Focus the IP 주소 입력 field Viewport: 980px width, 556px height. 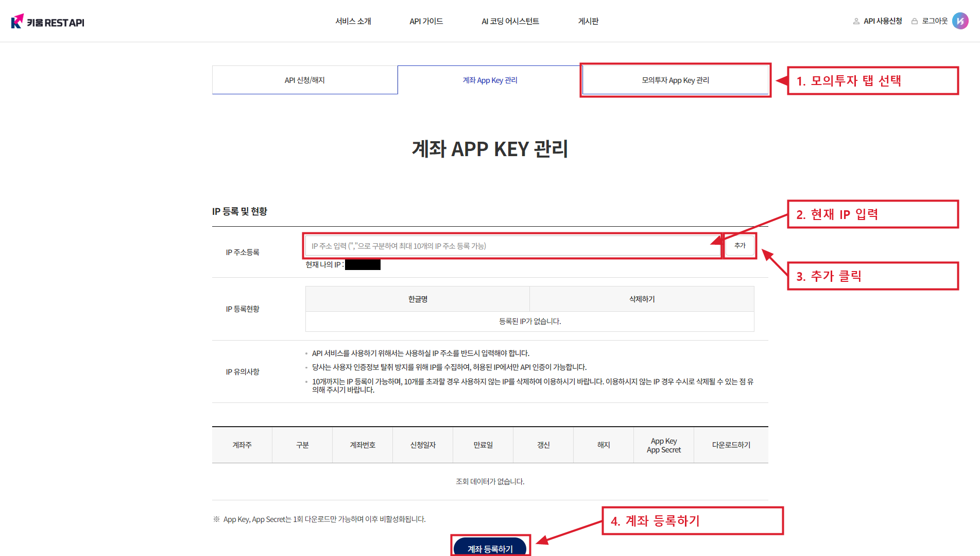tap(512, 246)
